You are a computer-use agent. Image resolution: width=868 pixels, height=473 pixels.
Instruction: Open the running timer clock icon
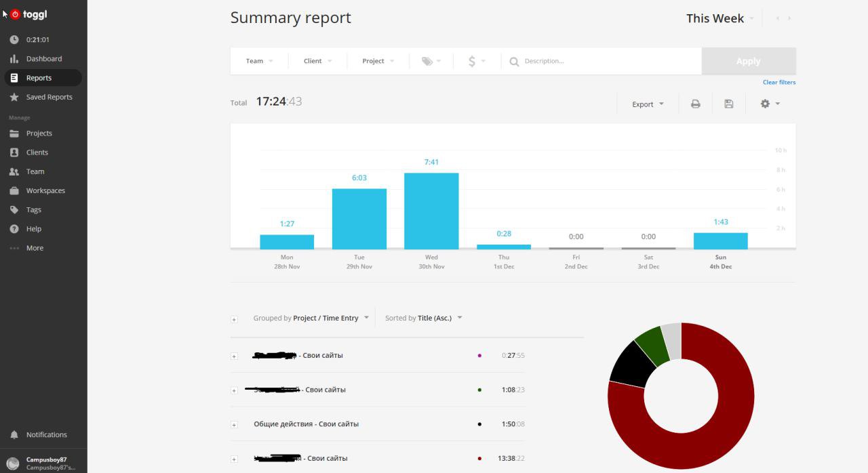click(14, 39)
